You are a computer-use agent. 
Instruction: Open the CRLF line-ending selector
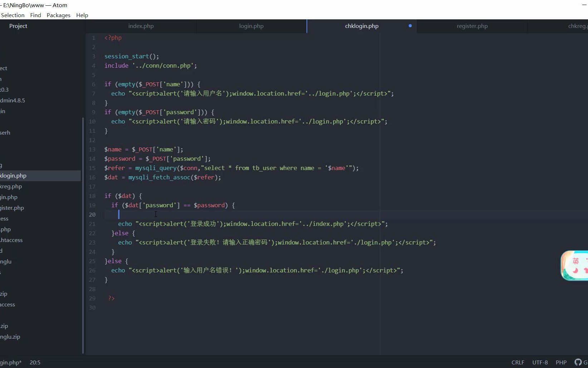(x=518, y=362)
